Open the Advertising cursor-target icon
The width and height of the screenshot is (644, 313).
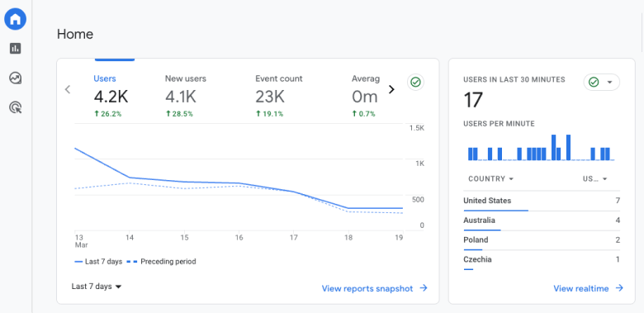[15, 107]
